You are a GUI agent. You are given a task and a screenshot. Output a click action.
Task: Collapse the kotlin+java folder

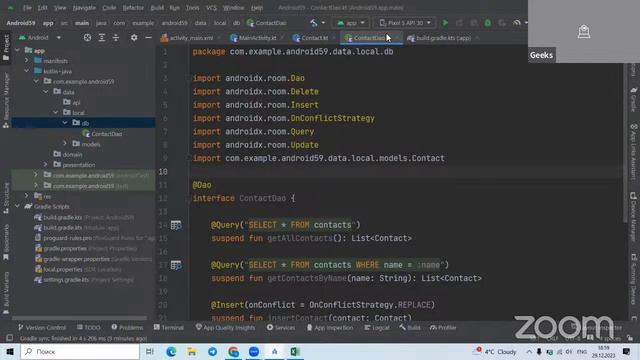click(27, 71)
